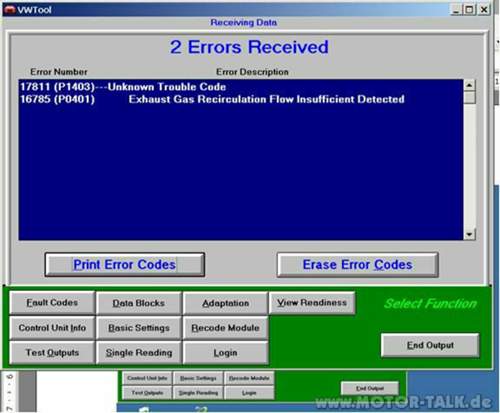This screenshot has width=500, height=413.
Task: Click the VWTool title bar car icon
Action: 9,9
